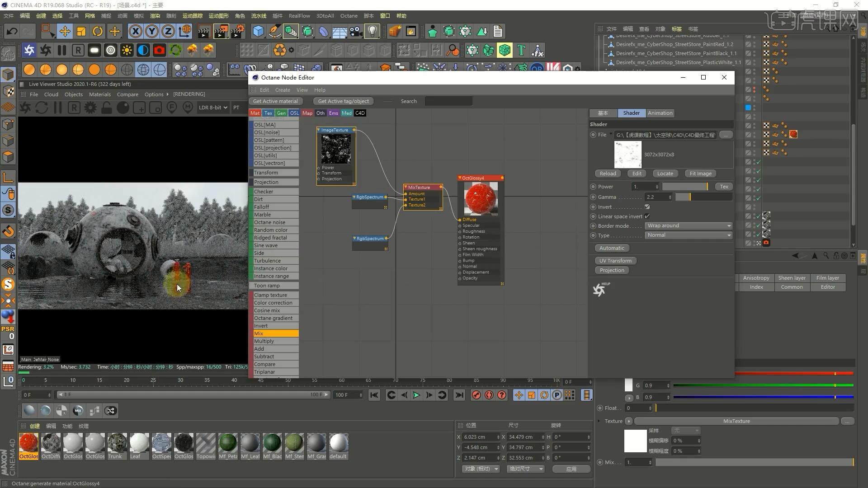Click the Projection button in Shader panel
The image size is (868, 488).
click(612, 270)
